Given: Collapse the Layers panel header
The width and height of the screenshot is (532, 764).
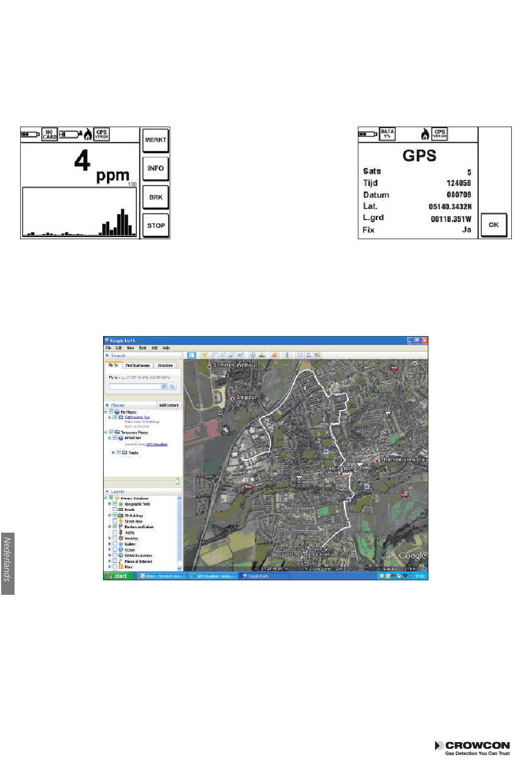Looking at the screenshot, I should [142, 492].
